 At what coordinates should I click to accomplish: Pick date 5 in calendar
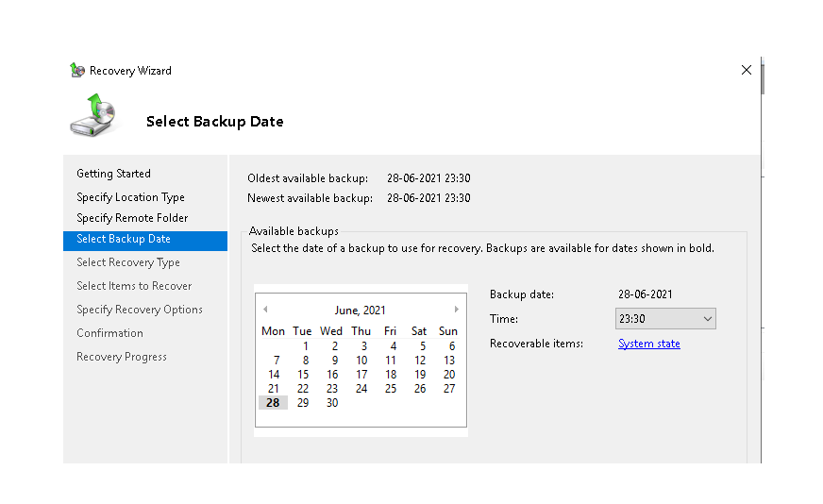[423, 346]
